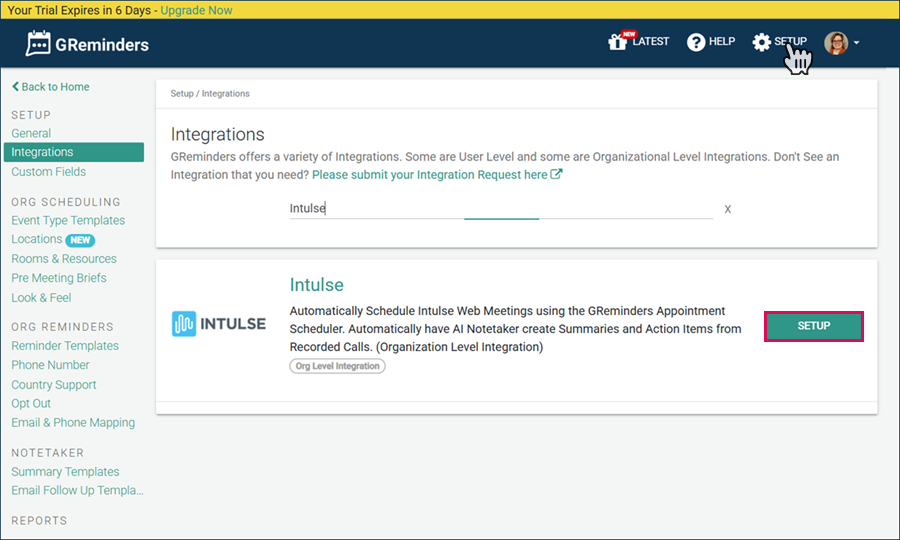The image size is (900, 540).
Task: Open Custom Fields settings
Action: coord(48,172)
